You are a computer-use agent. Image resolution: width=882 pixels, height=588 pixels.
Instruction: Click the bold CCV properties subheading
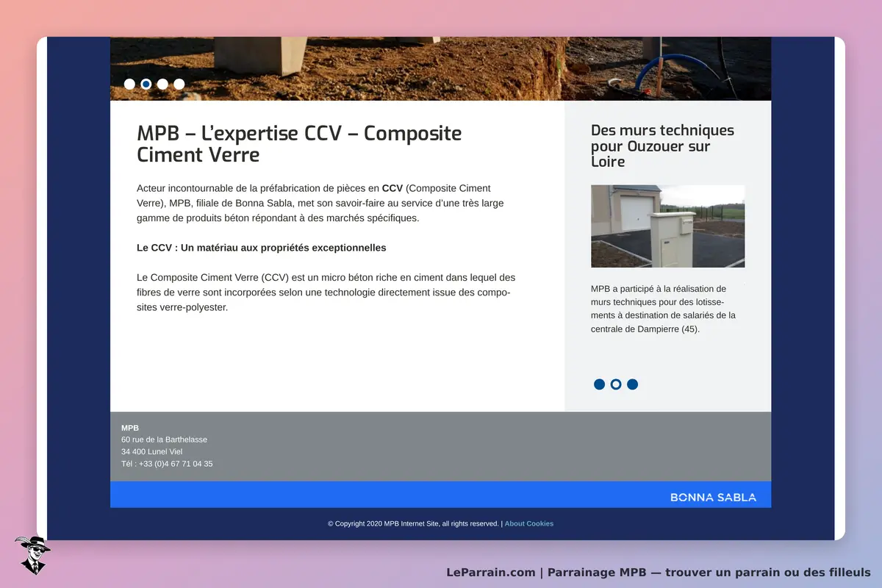(261, 248)
